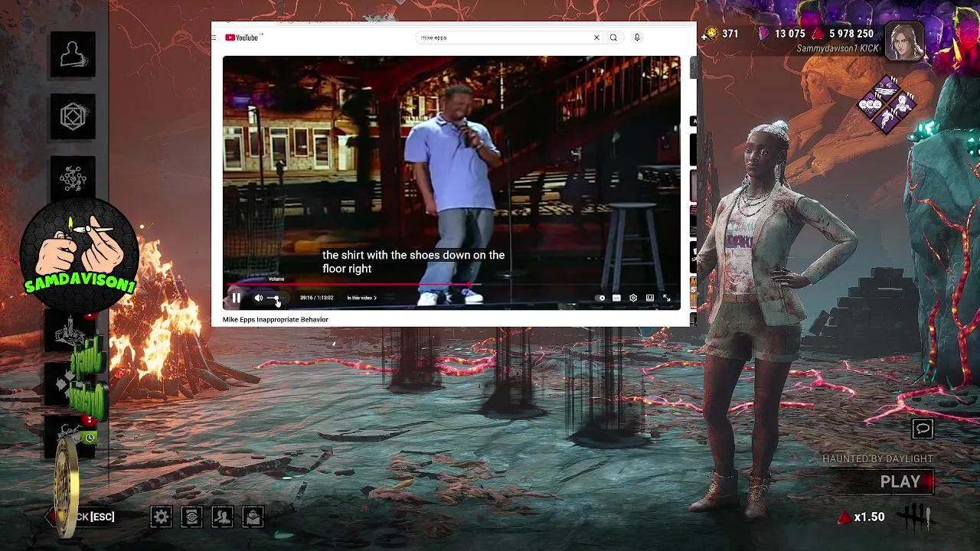Run the YouTube search magnifier

point(613,37)
